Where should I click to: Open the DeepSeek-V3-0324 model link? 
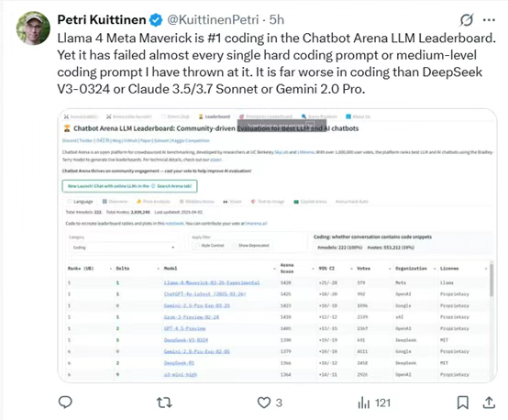coord(186,340)
